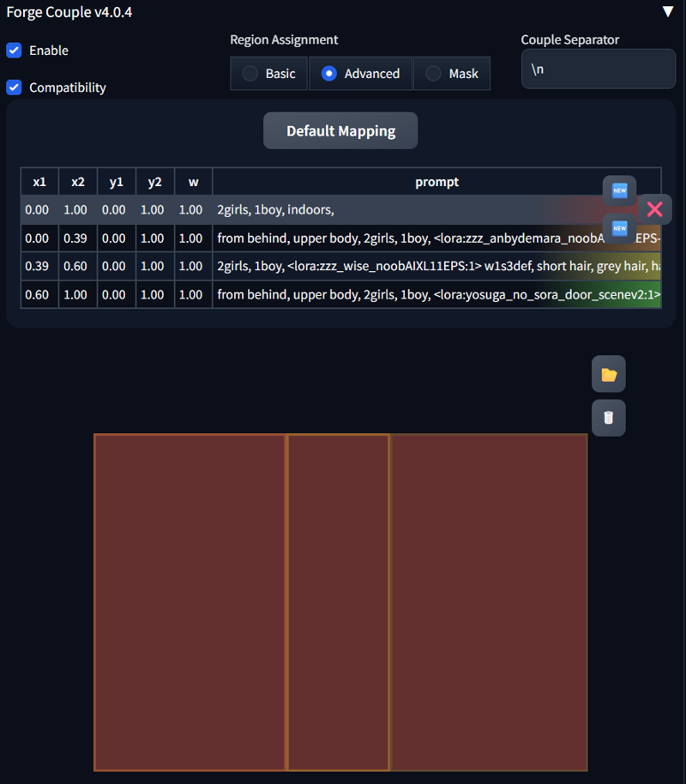Click the Couple Separator text field
The image size is (686, 784).
coord(598,69)
